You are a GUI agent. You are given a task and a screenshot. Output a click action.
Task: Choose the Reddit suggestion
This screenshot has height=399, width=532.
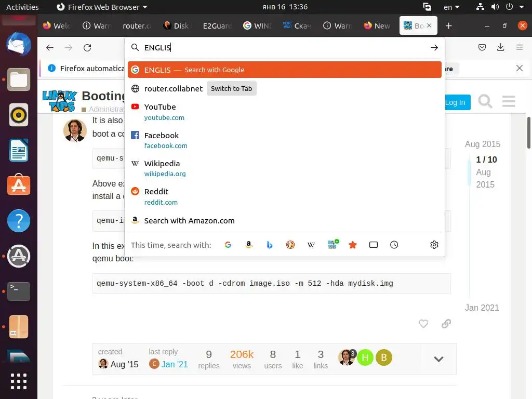coord(284,196)
